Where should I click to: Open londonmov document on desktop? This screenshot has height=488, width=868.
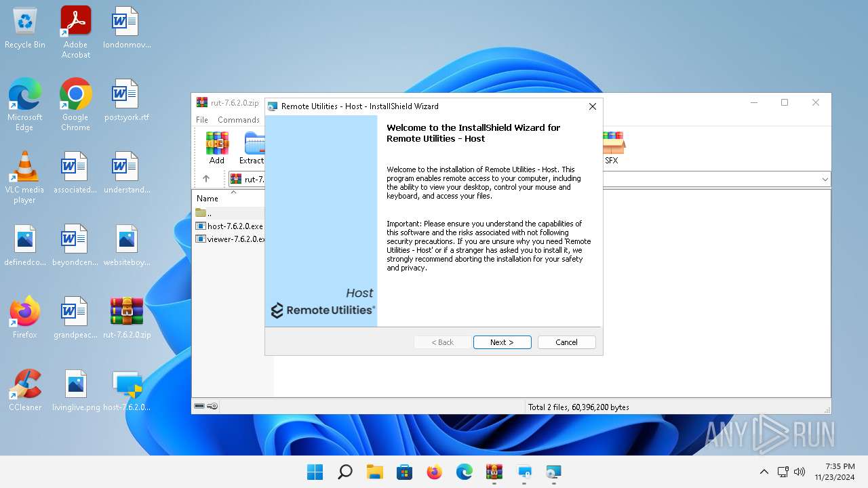[x=127, y=28]
